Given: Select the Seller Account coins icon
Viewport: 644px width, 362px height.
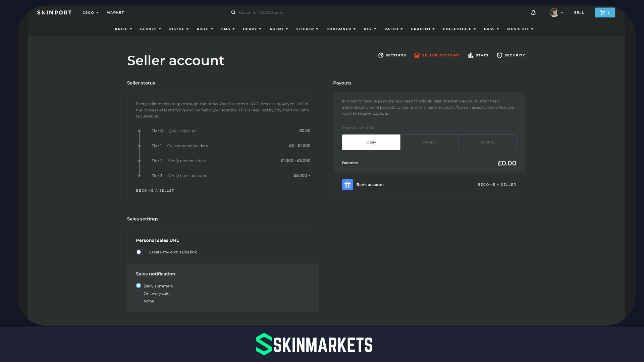Looking at the screenshot, I should click(417, 55).
